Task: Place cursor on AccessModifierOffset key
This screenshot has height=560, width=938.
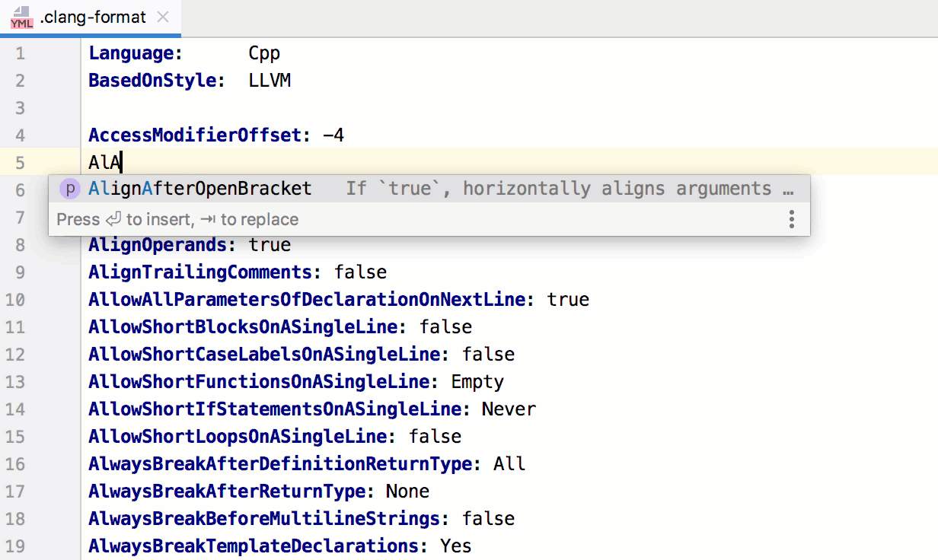Action: [x=195, y=135]
